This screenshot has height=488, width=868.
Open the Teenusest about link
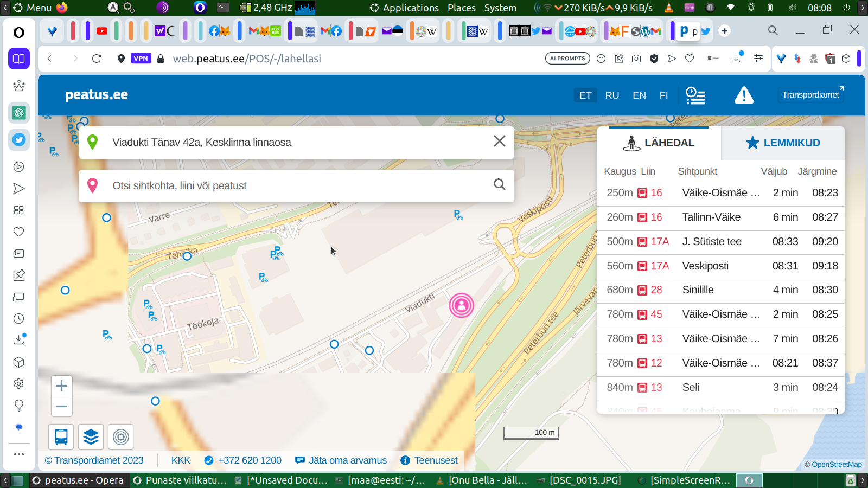[429, 460]
